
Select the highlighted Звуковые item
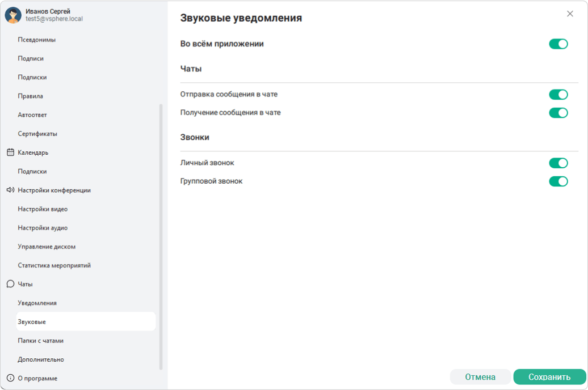[86, 321]
